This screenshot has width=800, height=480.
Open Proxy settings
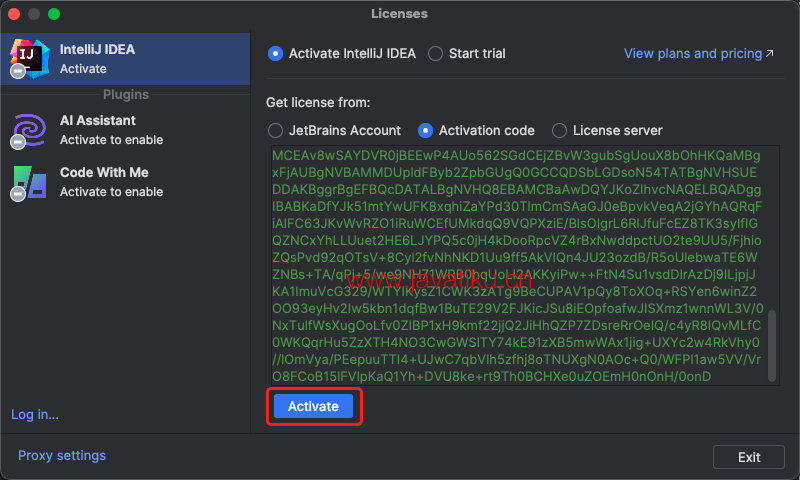click(62, 456)
